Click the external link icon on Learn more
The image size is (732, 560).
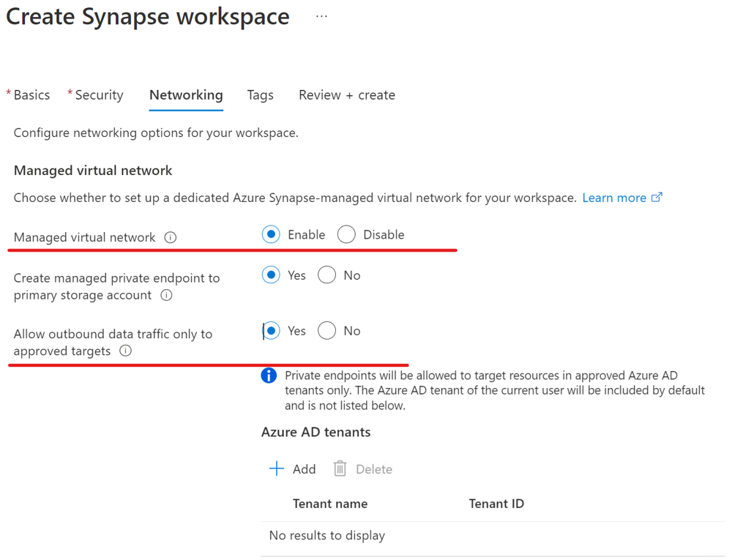657,196
